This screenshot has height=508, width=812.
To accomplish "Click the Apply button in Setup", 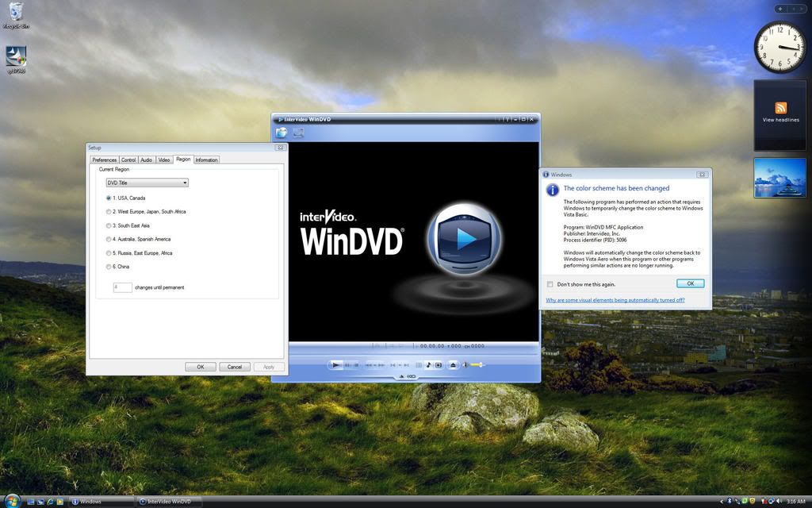I will 269,367.
